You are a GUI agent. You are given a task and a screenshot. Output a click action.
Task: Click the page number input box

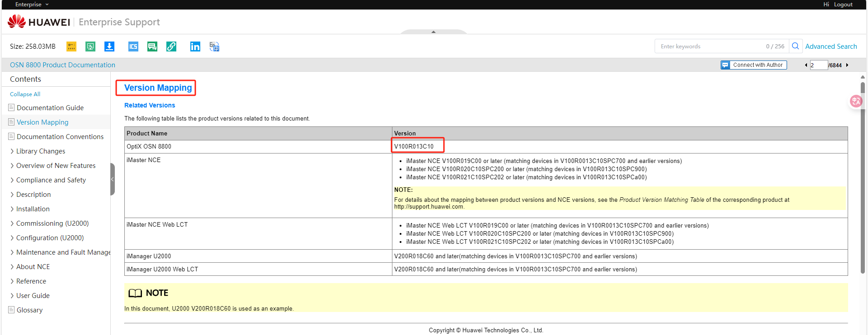(x=818, y=65)
